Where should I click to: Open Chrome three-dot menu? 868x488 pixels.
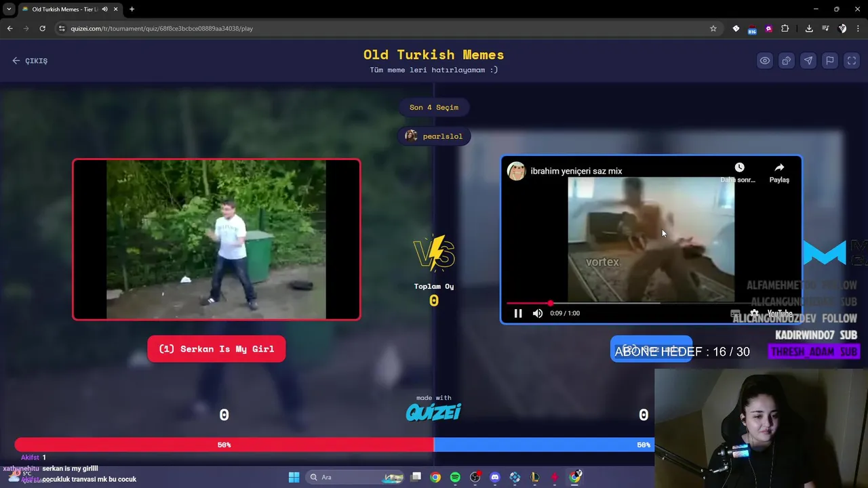[859, 28]
